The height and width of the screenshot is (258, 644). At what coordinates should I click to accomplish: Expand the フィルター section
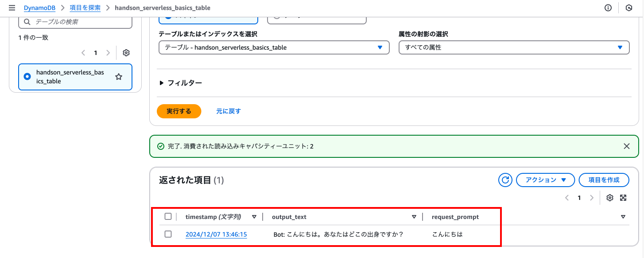point(181,83)
